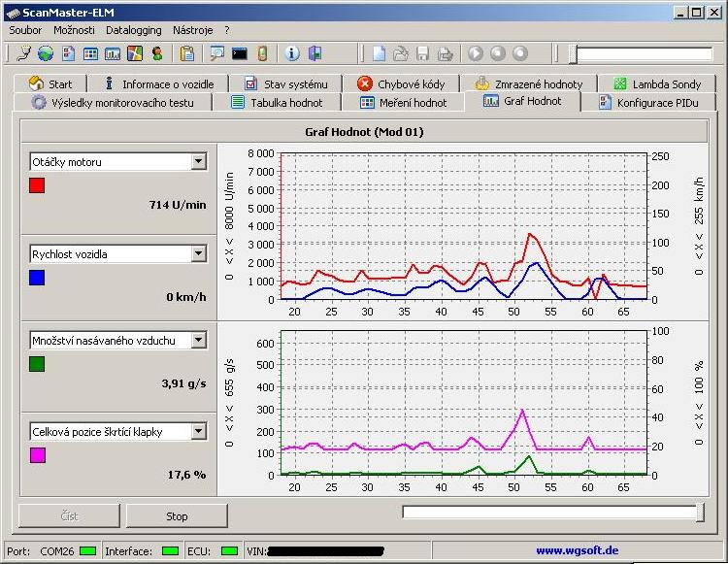The height and width of the screenshot is (564, 728).
Task: Click the exit door toolbar icon
Action: tap(314, 53)
